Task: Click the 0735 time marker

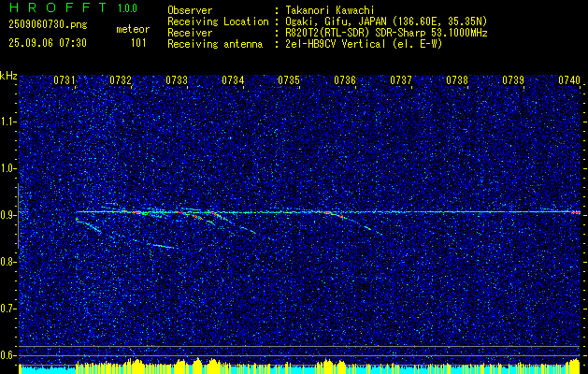Action: [289, 79]
